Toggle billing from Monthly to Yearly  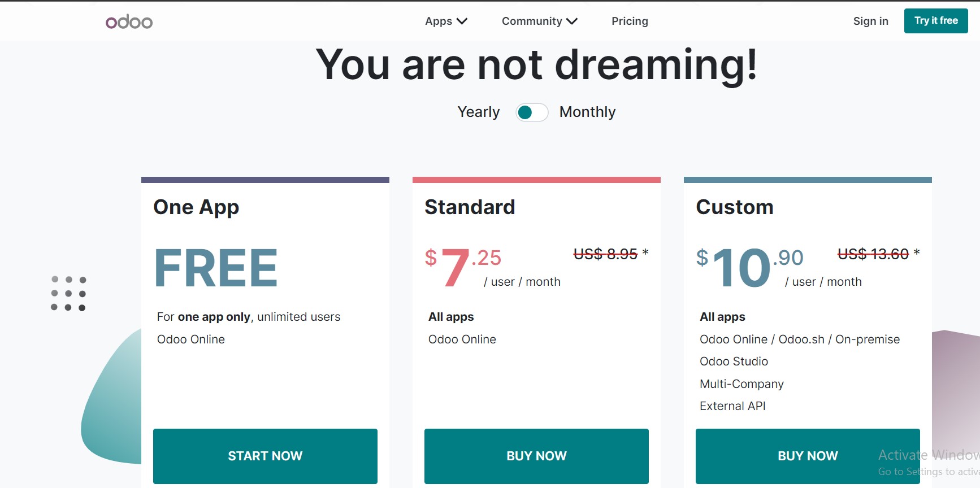click(x=531, y=112)
